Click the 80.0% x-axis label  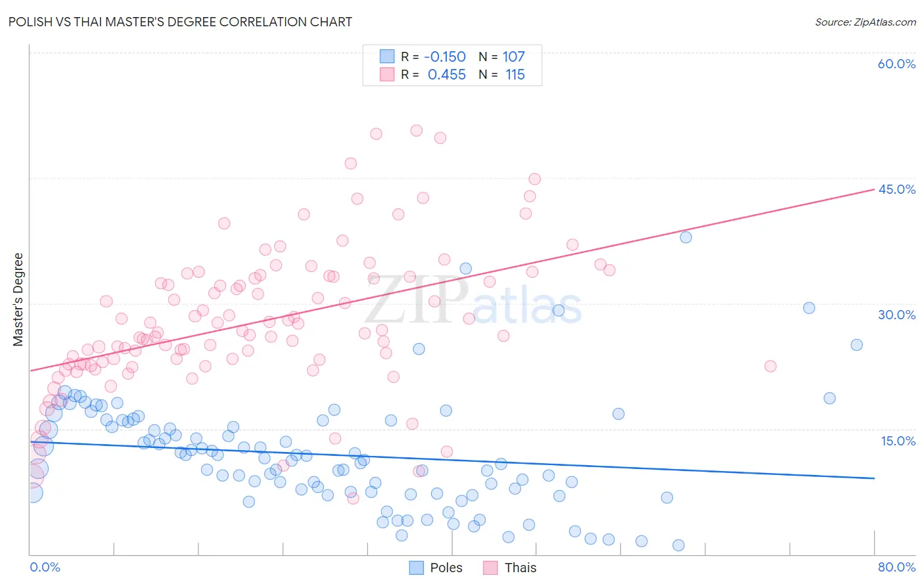(896, 567)
